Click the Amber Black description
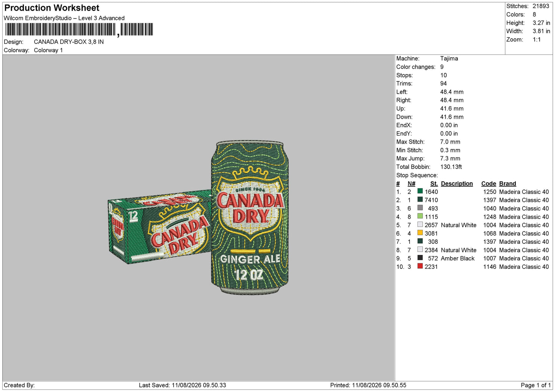Screen dimensions: 555x392 [x=458, y=258]
